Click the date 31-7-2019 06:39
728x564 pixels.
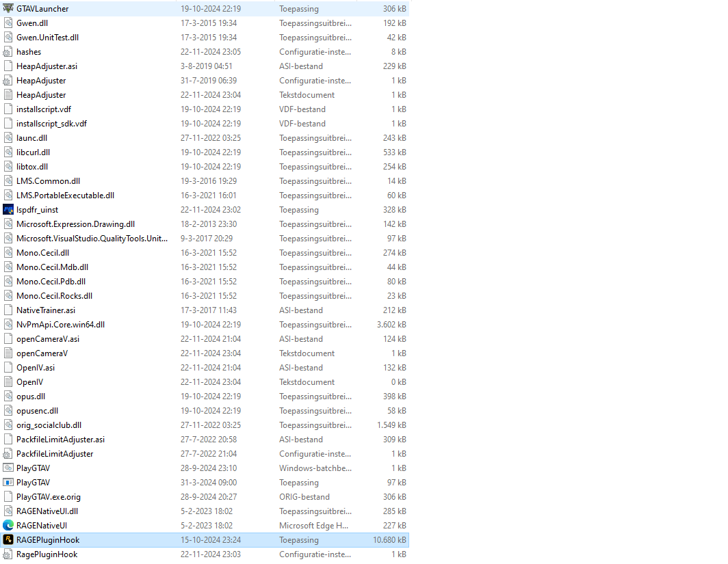(x=209, y=80)
